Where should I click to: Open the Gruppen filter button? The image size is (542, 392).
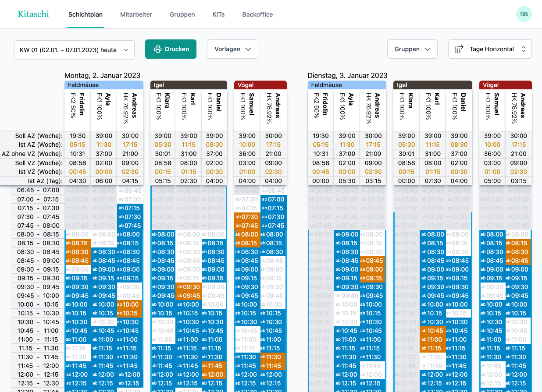[x=412, y=49]
